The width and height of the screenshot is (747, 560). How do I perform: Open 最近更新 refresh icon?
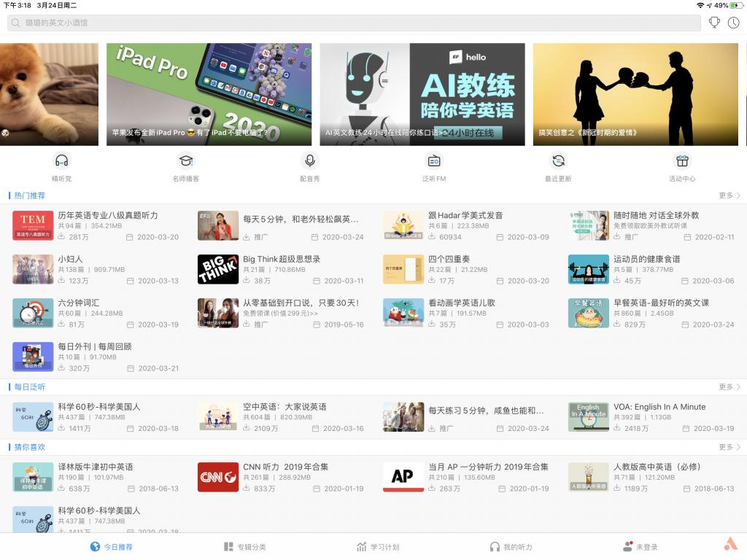coord(558,161)
